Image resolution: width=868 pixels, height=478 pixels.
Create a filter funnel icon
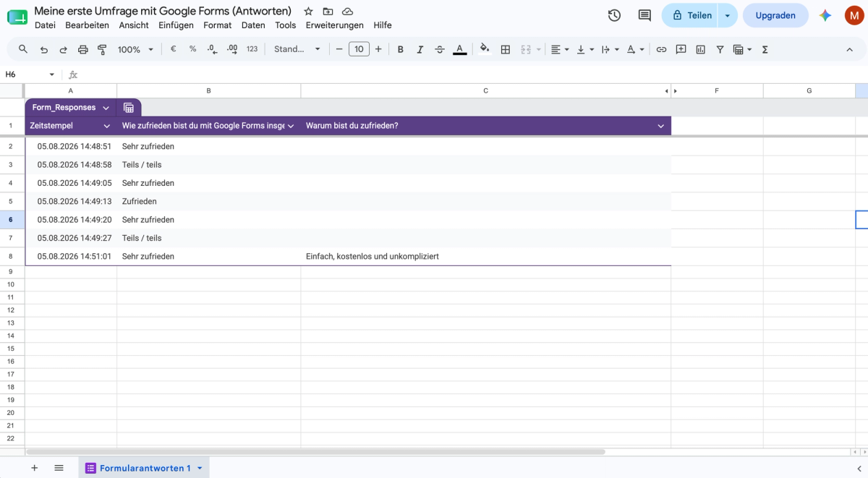click(x=720, y=49)
